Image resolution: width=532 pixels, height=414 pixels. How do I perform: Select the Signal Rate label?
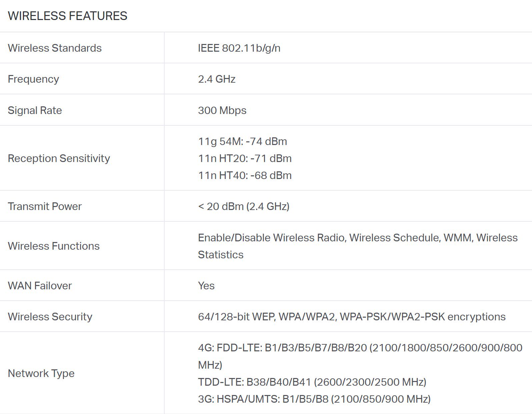pyautogui.click(x=35, y=110)
